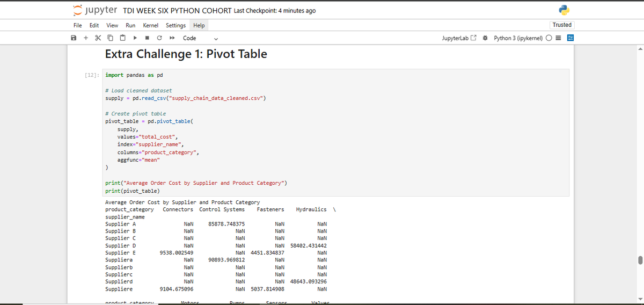This screenshot has height=305, width=644.
Task: Click the Supplierd row label
Action: (x=119, y=281)
